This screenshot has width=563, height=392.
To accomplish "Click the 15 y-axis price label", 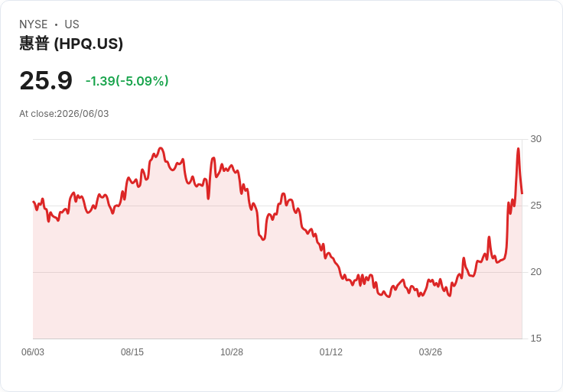I will click(x=535, y=339).
